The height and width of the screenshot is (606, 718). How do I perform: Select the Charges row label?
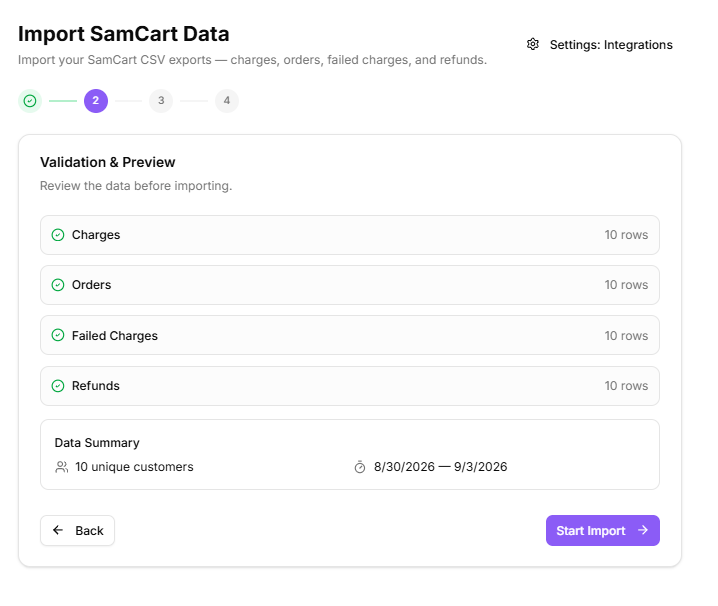(x=96, y=235)
